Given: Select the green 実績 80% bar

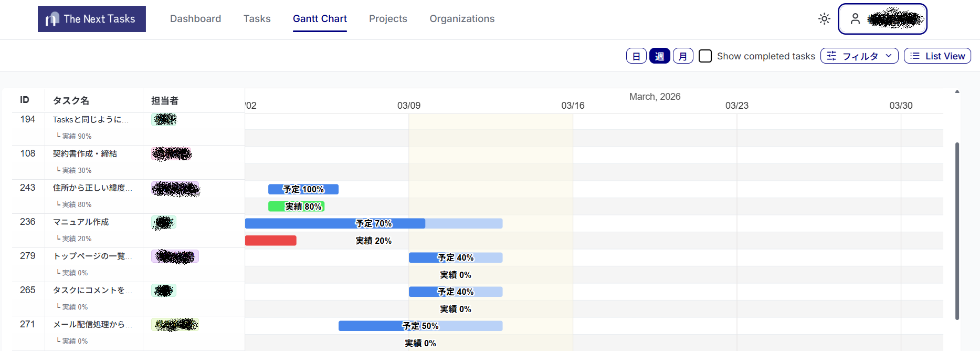Looking at the screenshot, I should 297,207.
